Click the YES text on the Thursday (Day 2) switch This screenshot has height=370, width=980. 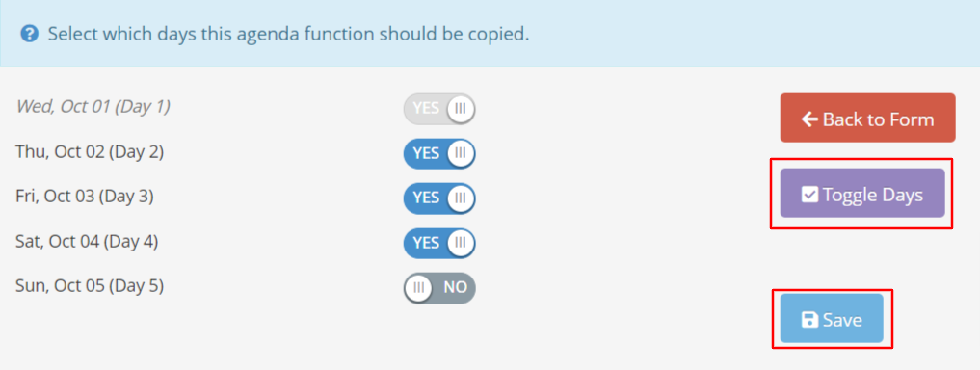426,153
